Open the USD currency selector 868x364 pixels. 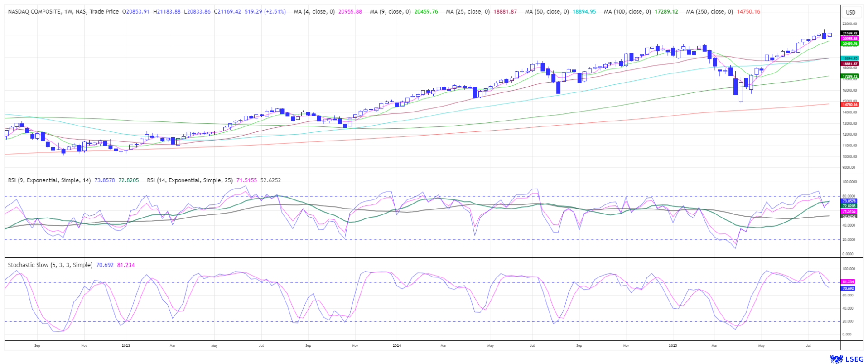[x=850, y=12]
